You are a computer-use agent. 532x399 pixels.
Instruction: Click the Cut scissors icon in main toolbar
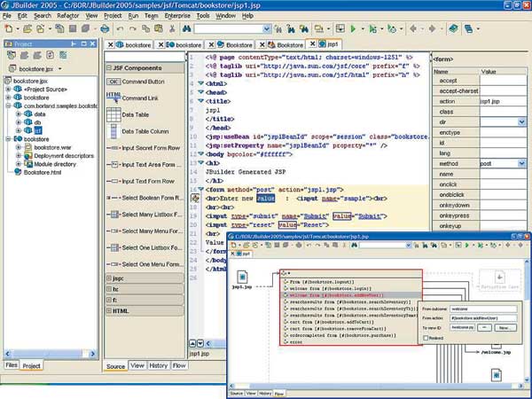(x=172, y=29)
